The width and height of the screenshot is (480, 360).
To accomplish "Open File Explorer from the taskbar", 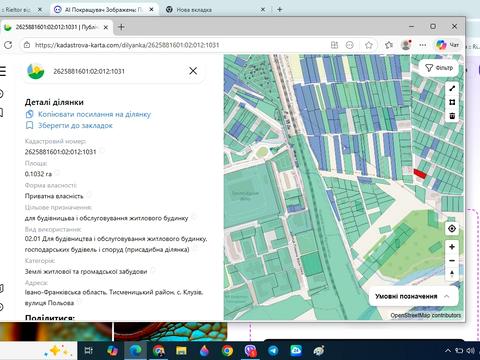I will [181, 351].
